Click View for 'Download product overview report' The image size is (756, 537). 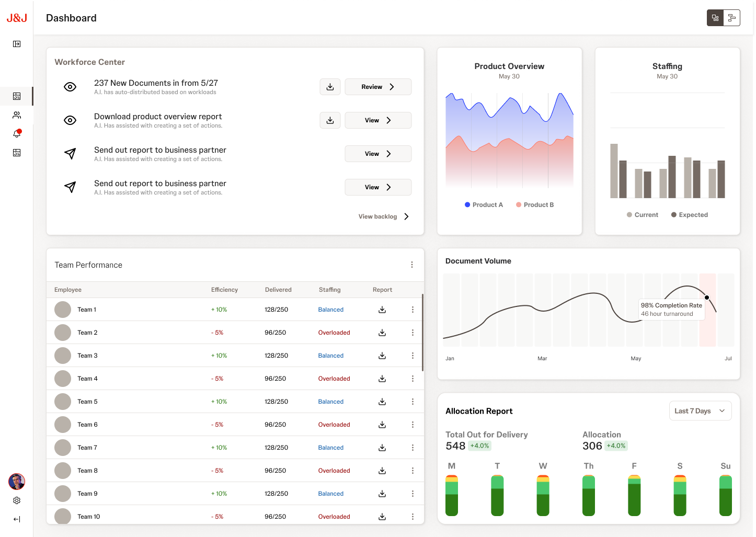(378, 120)
